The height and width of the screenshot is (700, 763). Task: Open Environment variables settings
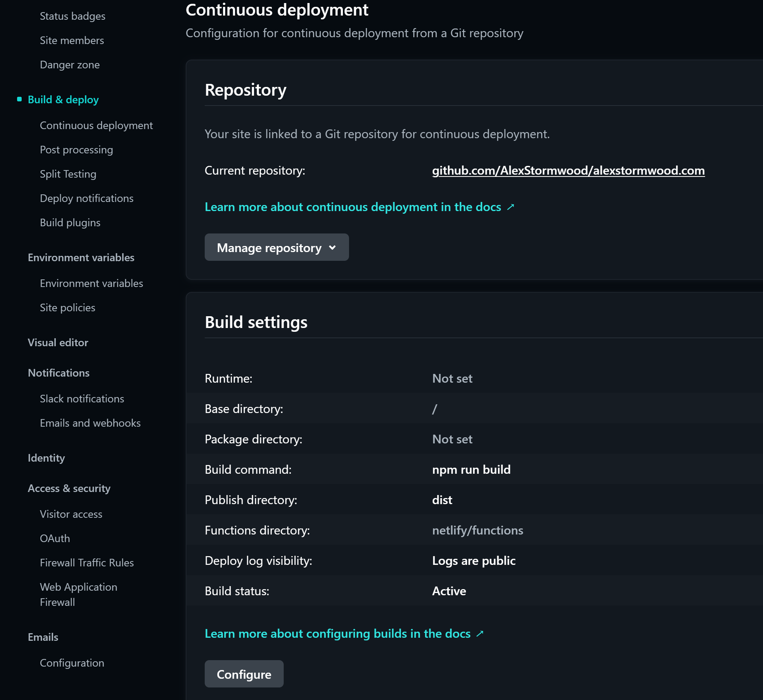coord(91,283)
